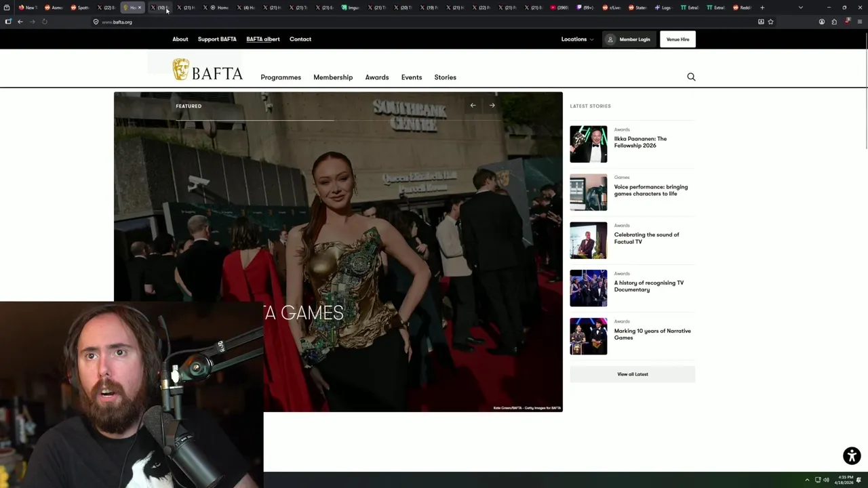Open the Programmes menu

281,77
